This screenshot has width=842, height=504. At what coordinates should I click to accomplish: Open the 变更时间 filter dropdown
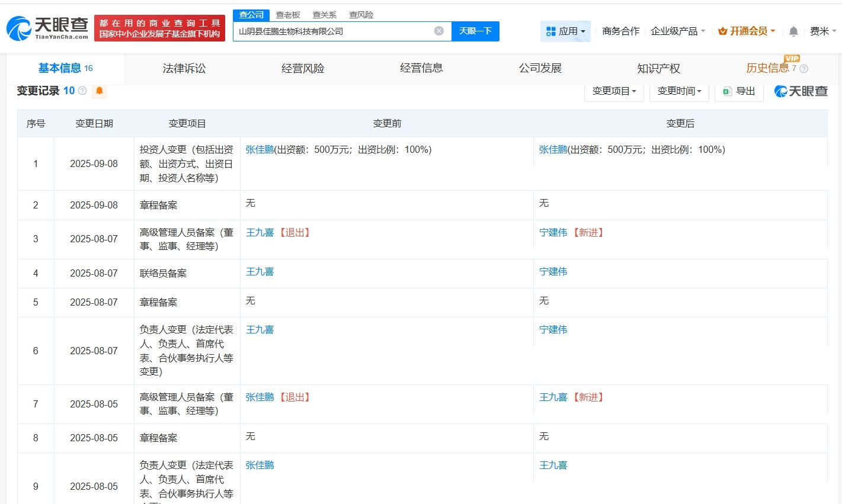pos(679,91)
